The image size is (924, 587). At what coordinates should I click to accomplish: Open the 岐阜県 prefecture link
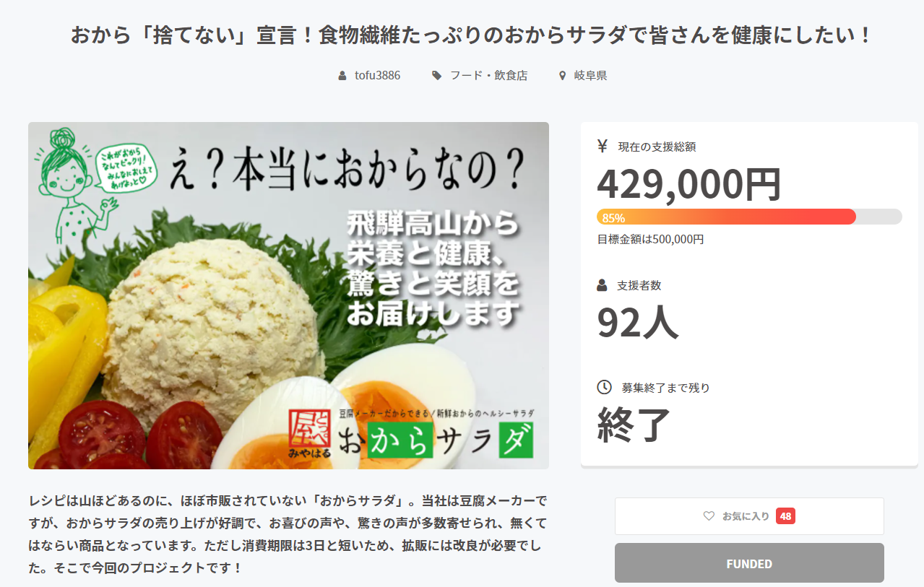tap(590, 76)
